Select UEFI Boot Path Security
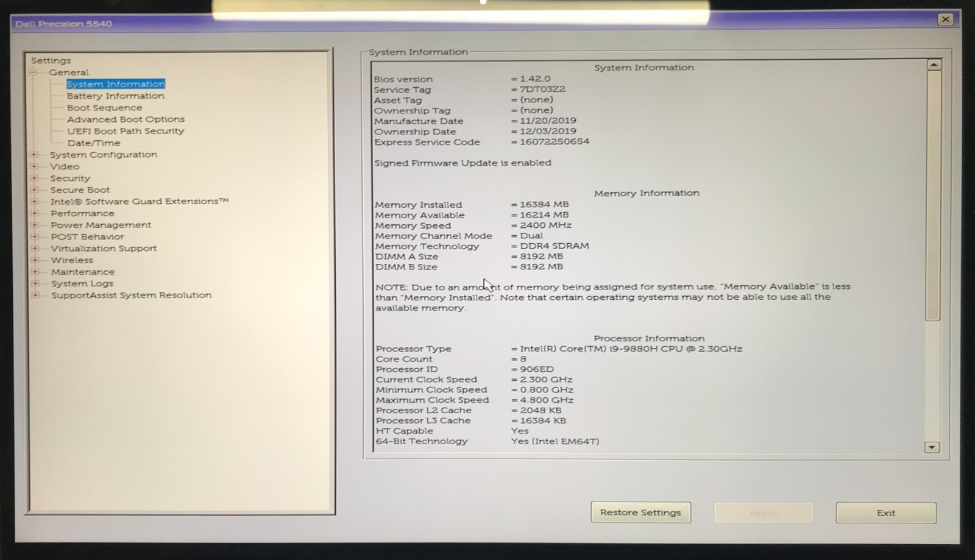This screenshot has height=560, width=975. coord(126,131)
